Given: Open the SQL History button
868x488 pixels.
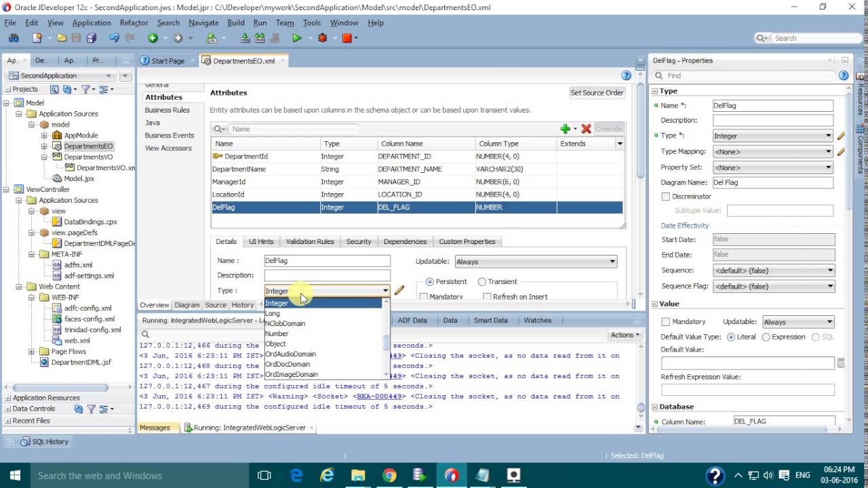Looking at the screenshot, I should tap(44, 442).
